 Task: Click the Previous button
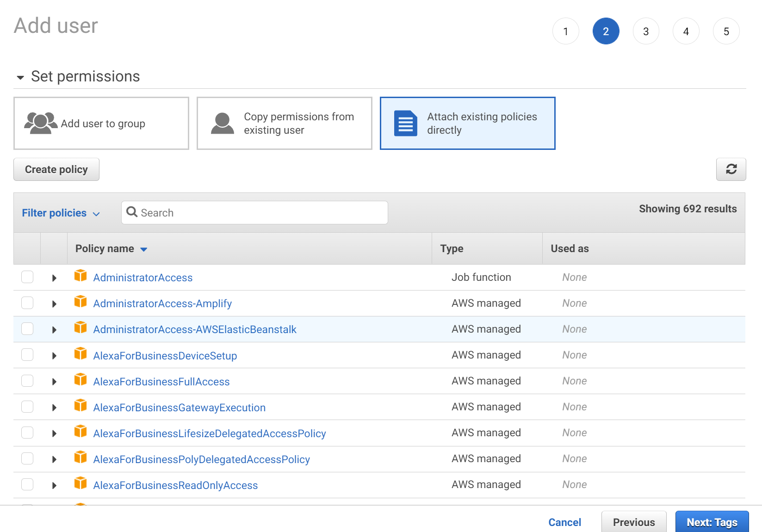coord(634,522)
